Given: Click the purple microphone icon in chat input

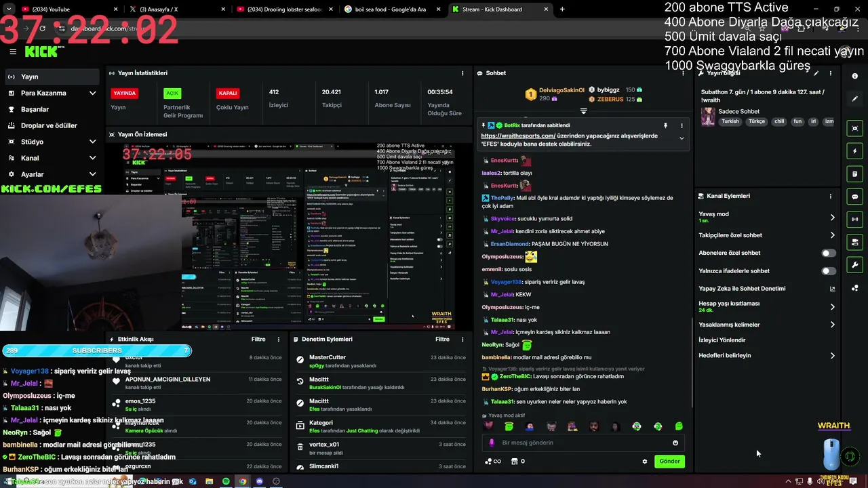Looking at the screenshot, I should tap(492, 443).
